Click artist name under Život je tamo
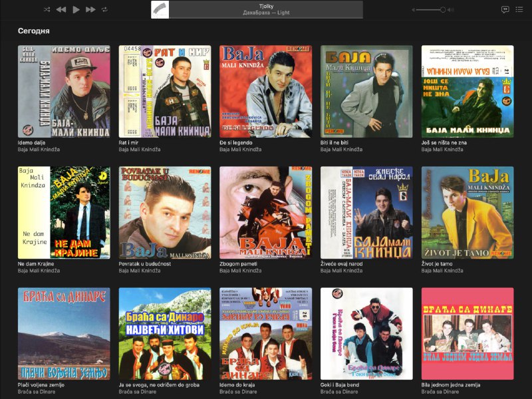 (442, 271)
